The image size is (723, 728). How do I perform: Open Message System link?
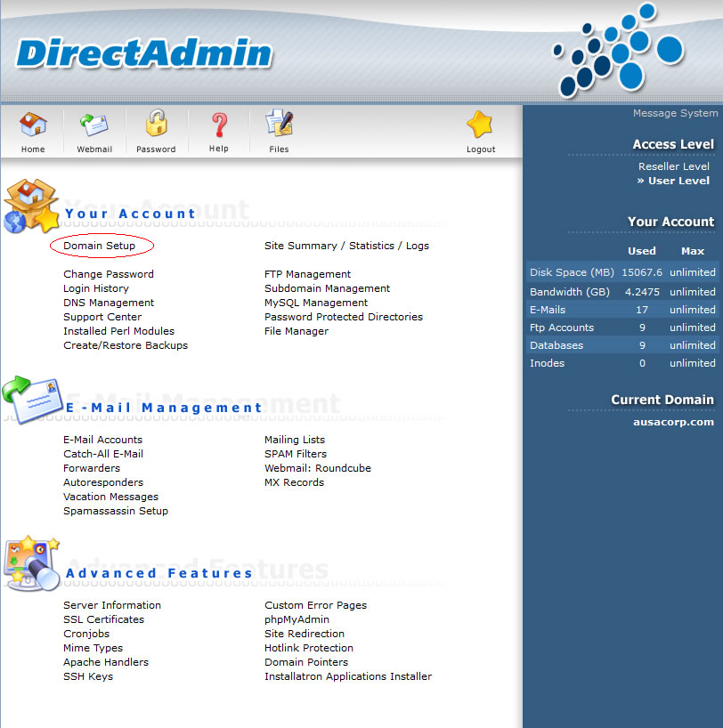(x=675, y=113)
